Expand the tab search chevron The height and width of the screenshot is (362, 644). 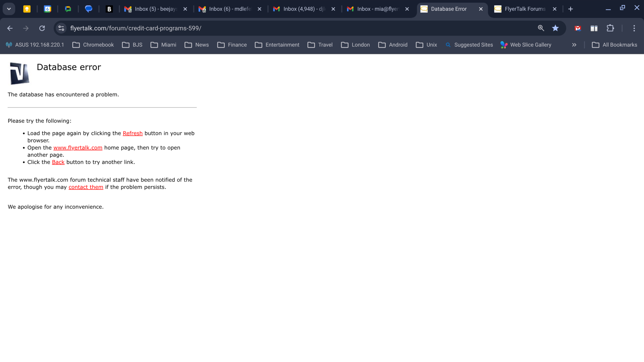point(9,9)
